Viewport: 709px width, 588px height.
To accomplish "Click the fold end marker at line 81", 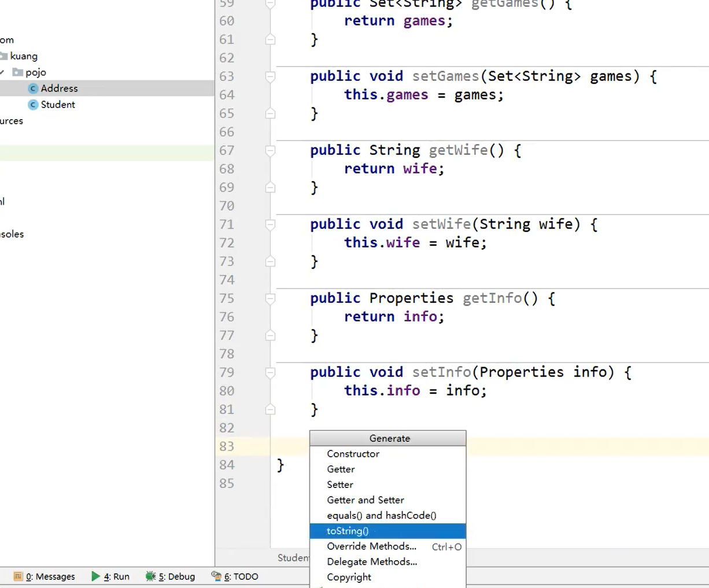I will pyautogui.click(x=270, y=409).
